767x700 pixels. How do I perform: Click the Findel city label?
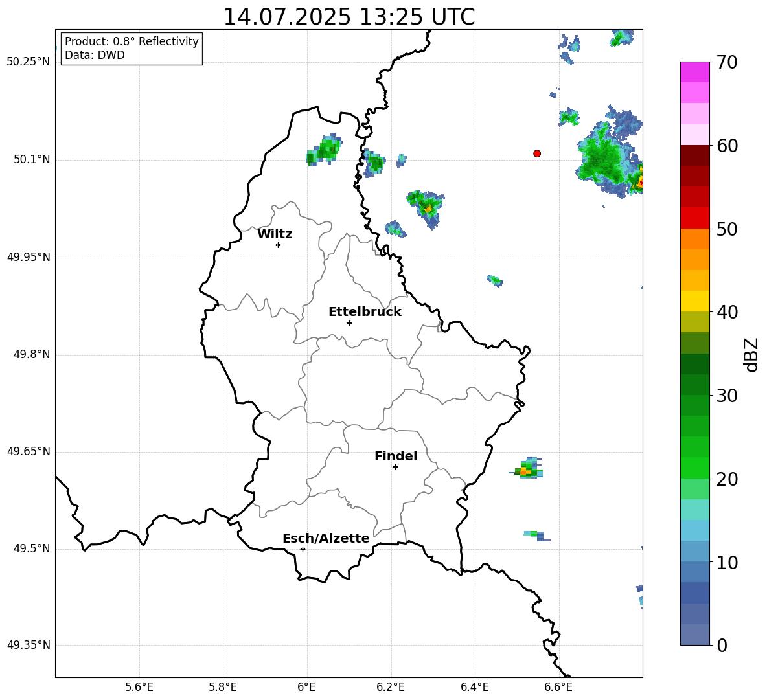point(396,456)
